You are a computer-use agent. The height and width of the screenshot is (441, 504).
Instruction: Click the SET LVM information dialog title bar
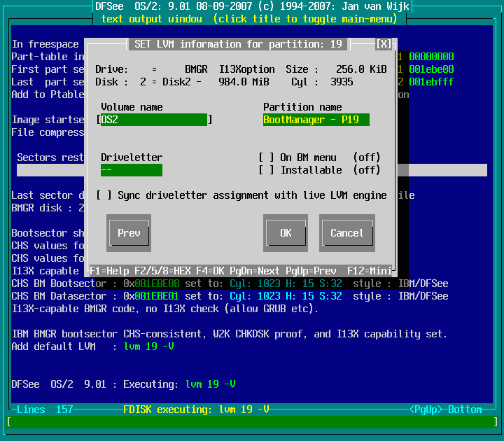point(238,44)
